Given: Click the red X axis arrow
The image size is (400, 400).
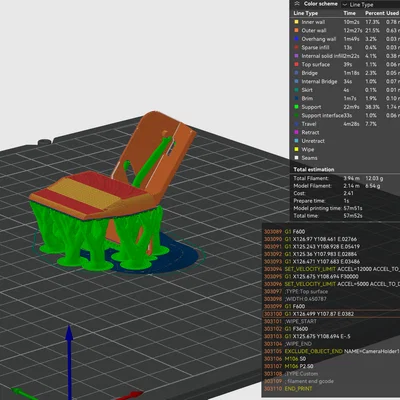Looking at the screenshot, I should tap(132, 395).
